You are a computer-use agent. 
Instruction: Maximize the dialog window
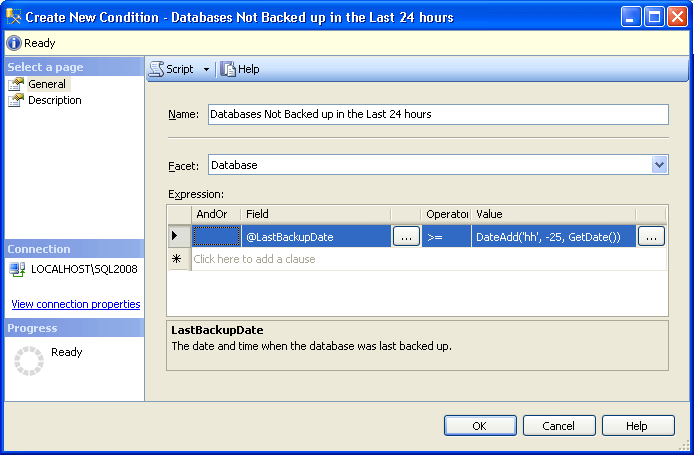click(x=654, y=17)
